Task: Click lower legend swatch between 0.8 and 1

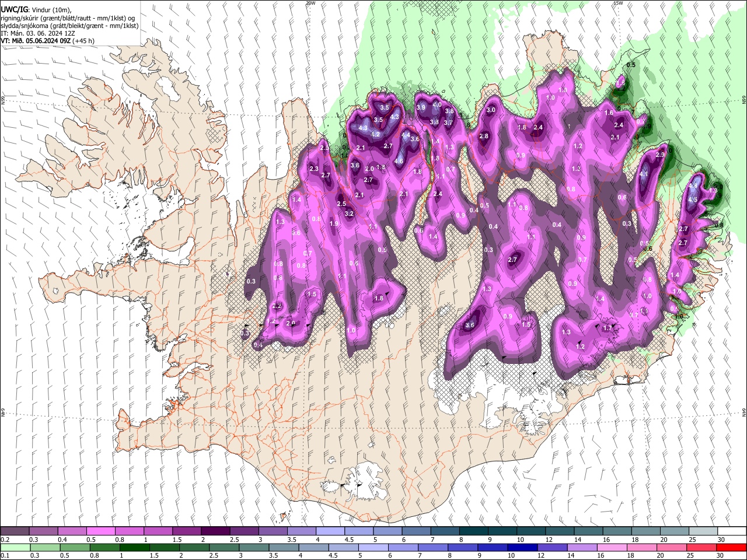Action: (x=105, y=547)
